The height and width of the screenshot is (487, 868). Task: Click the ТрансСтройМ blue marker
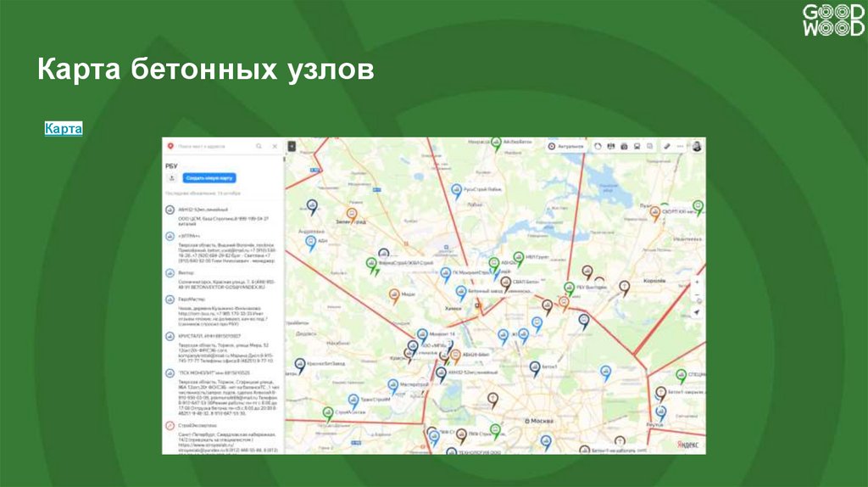pyautogui.click(x=353, y=400)
